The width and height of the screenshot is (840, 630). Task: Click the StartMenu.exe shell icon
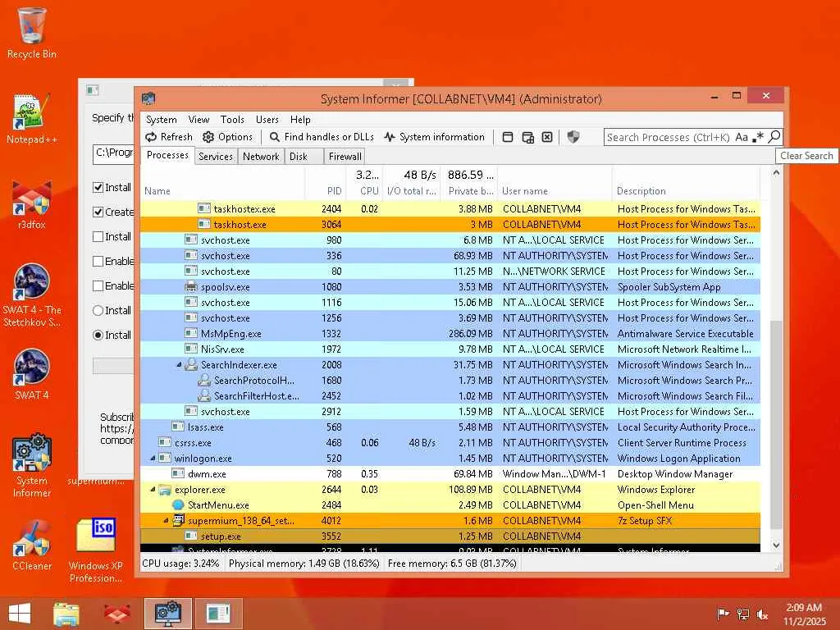click(178, 505)
